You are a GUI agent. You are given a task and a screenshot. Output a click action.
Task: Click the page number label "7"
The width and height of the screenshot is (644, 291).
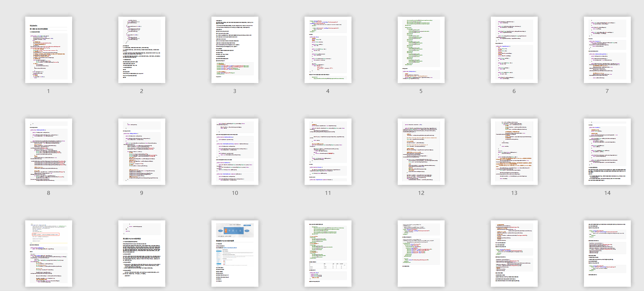pos(607,91)
